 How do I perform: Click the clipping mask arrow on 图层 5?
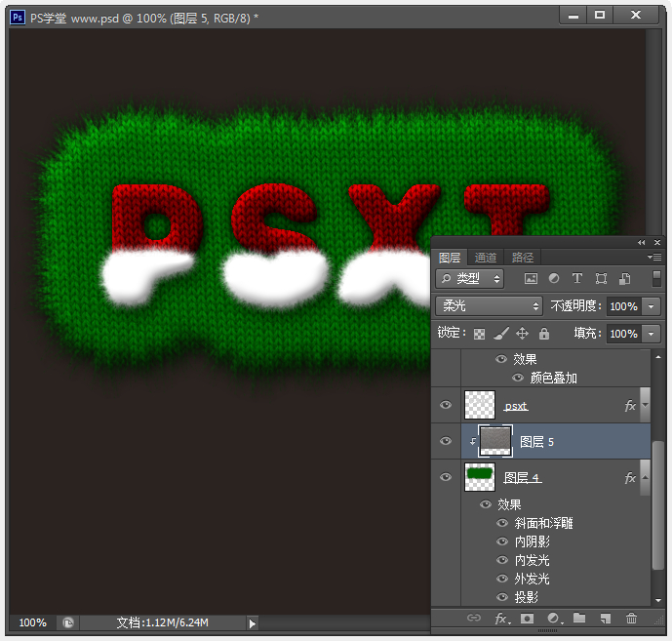click(472, 441)
